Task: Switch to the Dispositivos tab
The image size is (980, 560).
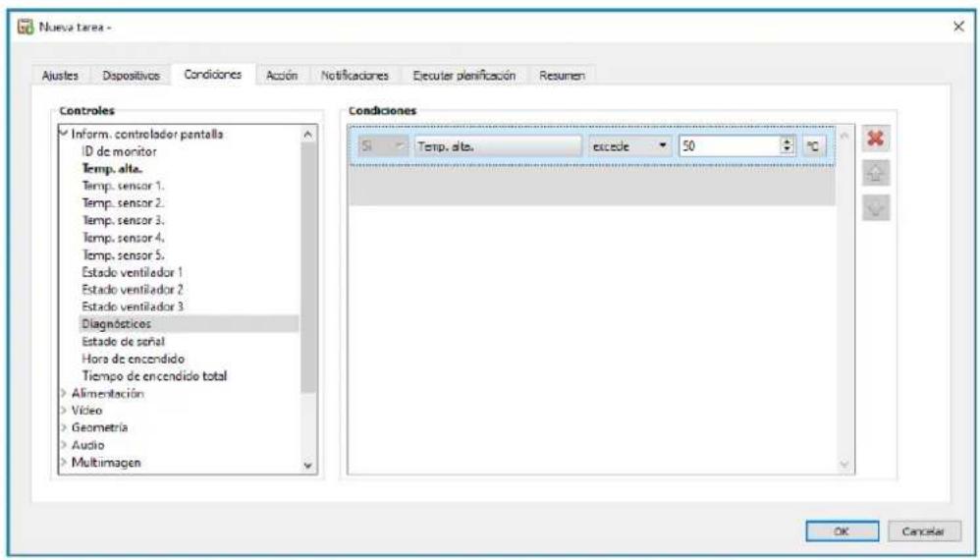Action: click(x=132, y=76)
